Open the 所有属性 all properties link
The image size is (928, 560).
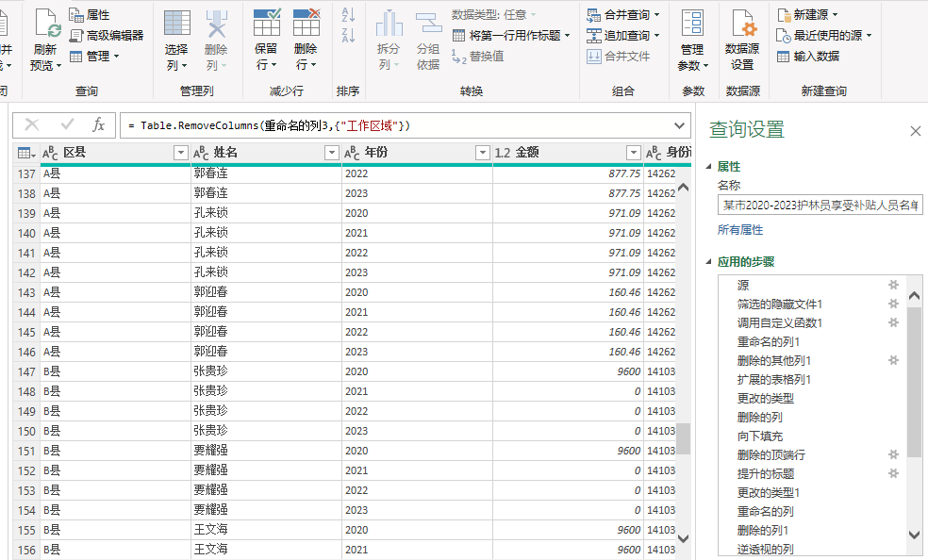(x=739, y=230)
